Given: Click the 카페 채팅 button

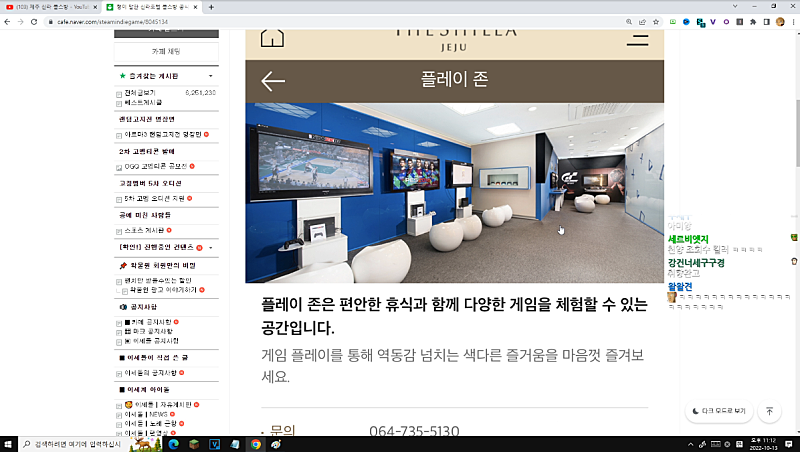Looking at the screenshot, I should (x=166, y=52).
